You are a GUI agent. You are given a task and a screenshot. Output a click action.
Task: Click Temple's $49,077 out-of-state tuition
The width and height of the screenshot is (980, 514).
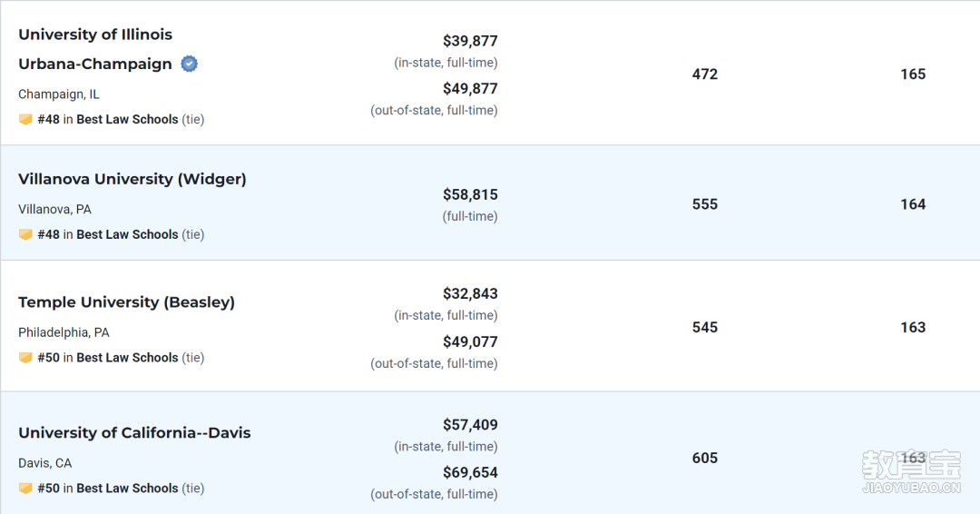coord(470,341)
